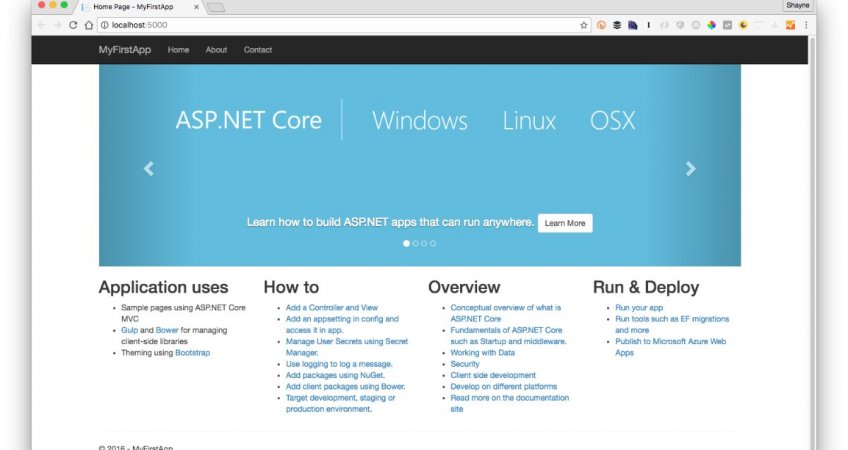Select the second carousel indicator dot

tap(415, 243)
